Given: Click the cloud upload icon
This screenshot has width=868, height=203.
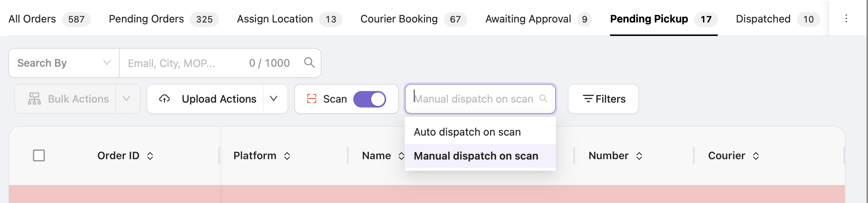Looking at the screenshot, I should (x=164, y=99).
